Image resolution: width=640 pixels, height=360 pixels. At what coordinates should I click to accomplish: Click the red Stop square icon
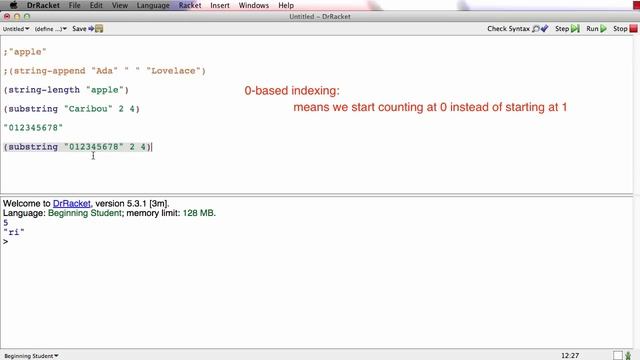(633, 29)
